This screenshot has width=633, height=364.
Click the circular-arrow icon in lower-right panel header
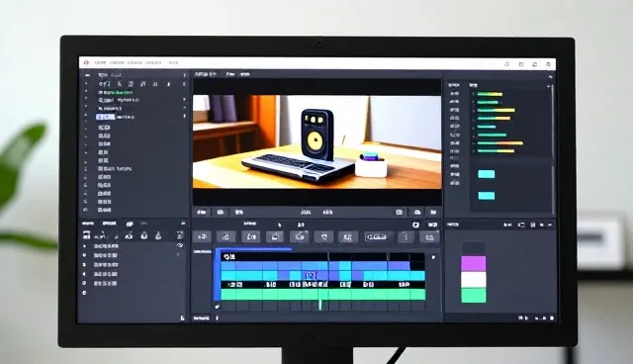[x=521, y=225]
